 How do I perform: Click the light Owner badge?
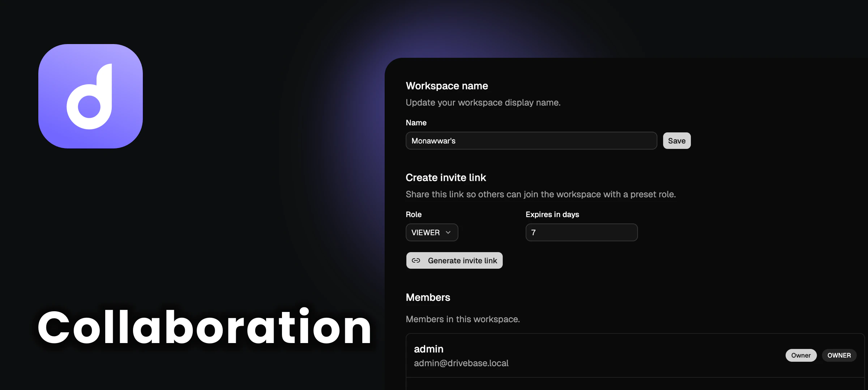pos(800,355)
